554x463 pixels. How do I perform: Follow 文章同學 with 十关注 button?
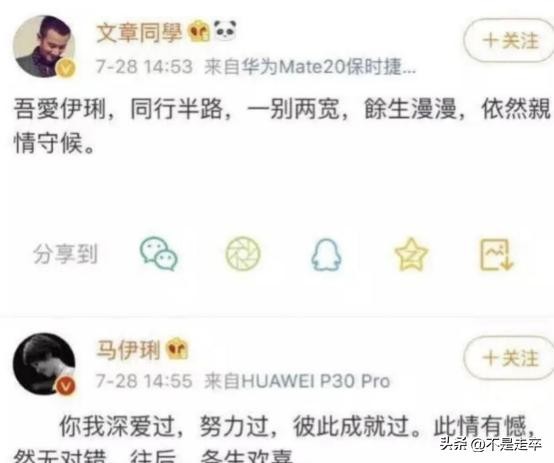510,40
